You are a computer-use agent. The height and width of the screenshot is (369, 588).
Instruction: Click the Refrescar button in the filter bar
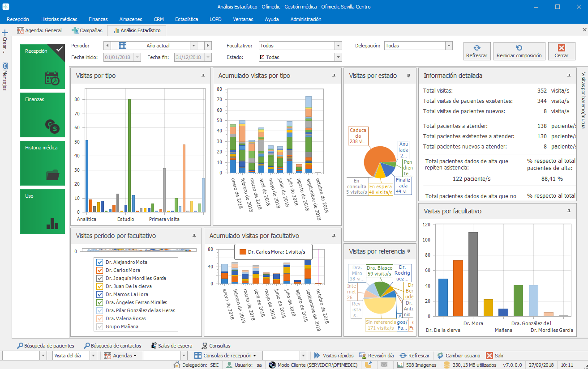point(476,51)
